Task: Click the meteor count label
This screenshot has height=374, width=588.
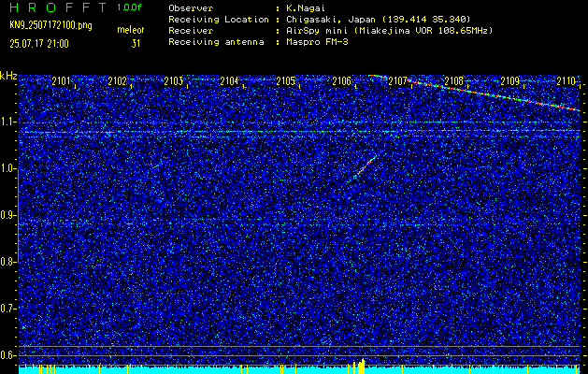Action: 131,30
